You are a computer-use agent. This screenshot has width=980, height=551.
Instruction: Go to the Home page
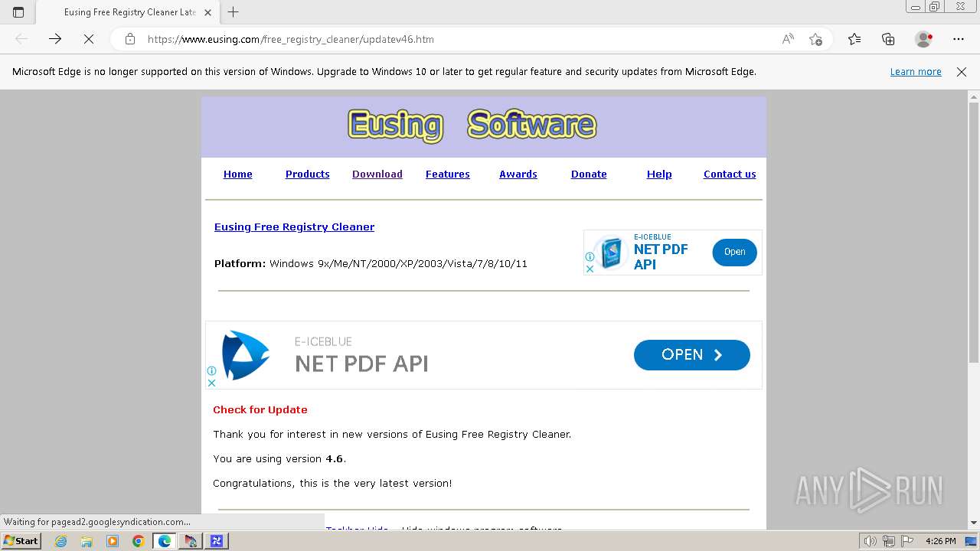pos(238,174)
